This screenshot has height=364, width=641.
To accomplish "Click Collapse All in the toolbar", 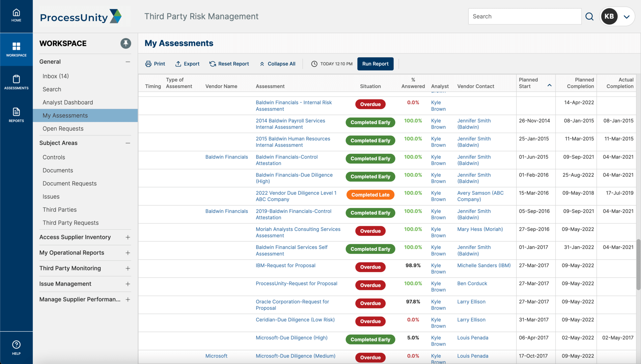I will 277,64.
